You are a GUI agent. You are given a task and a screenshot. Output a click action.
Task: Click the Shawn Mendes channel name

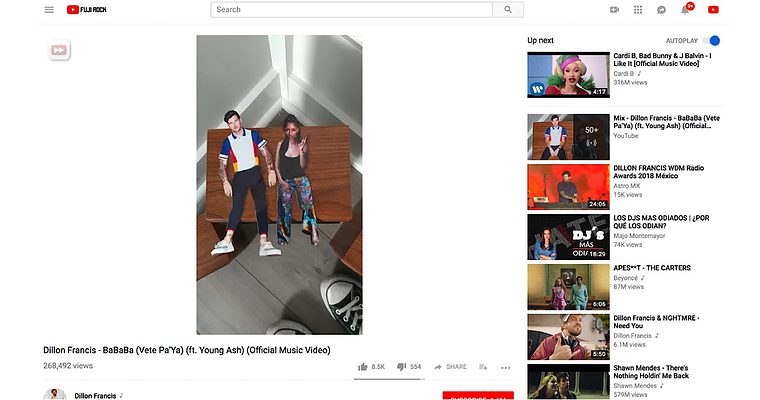tap(635, 386)
